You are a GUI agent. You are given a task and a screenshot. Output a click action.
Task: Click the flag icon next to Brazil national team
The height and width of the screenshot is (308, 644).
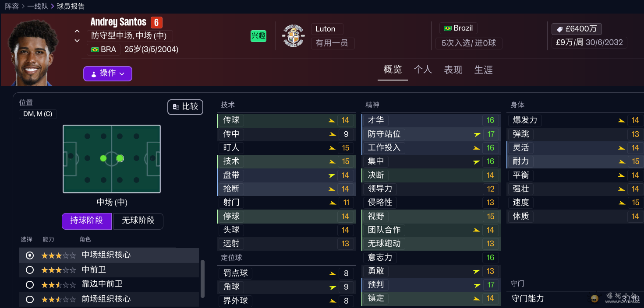click(447, 28)
